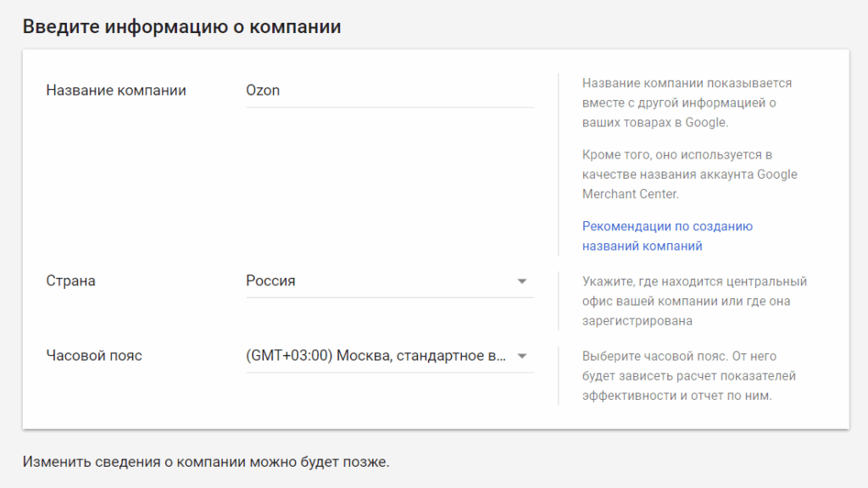This screenshot has height=488, width=868.
Task: Click the arrow icon of the Часовой пояс dropdown
Action: click(x=522, y=356)
